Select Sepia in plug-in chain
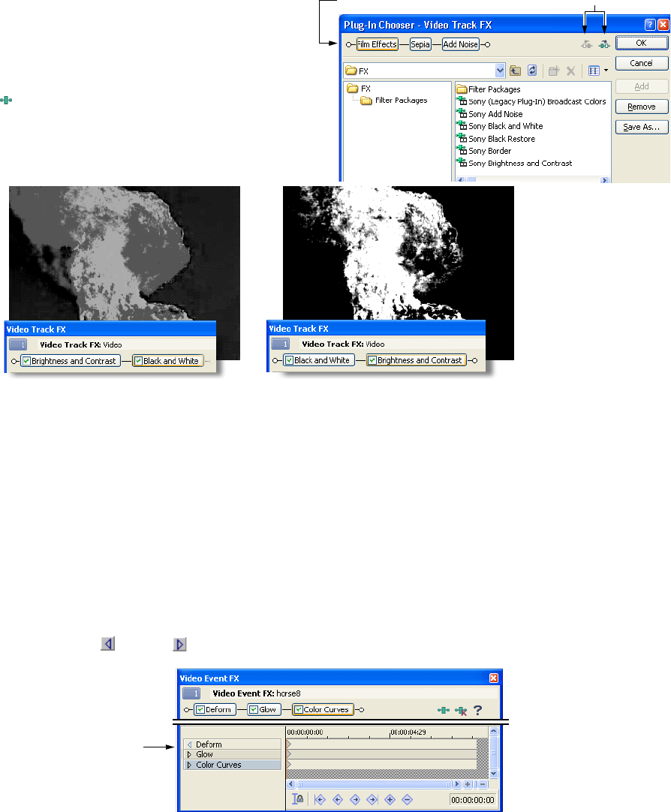 click(x=420, y=44)
